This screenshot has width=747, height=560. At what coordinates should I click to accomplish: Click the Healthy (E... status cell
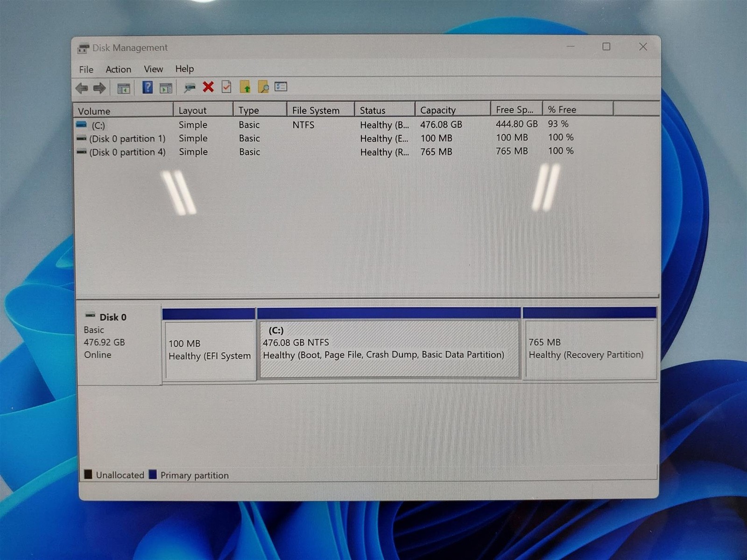tap(384, 139)
